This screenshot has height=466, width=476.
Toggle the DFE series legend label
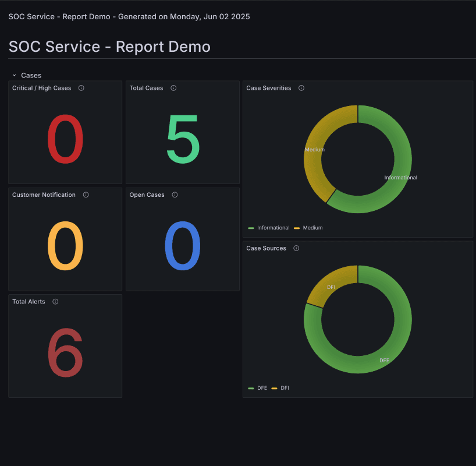[x=262, y=388]
